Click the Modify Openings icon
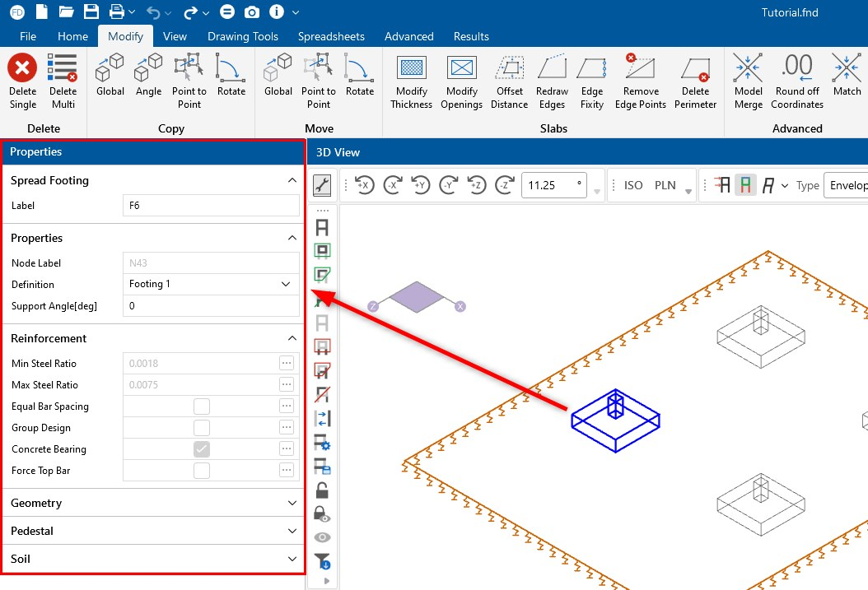The width and height of the screenshot is (868, 590). (462, 67)
